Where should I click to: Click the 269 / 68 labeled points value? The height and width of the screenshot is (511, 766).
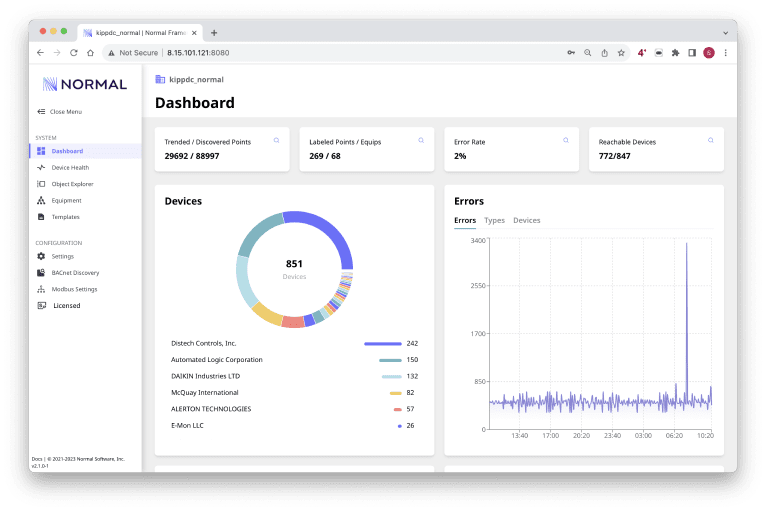325,156
